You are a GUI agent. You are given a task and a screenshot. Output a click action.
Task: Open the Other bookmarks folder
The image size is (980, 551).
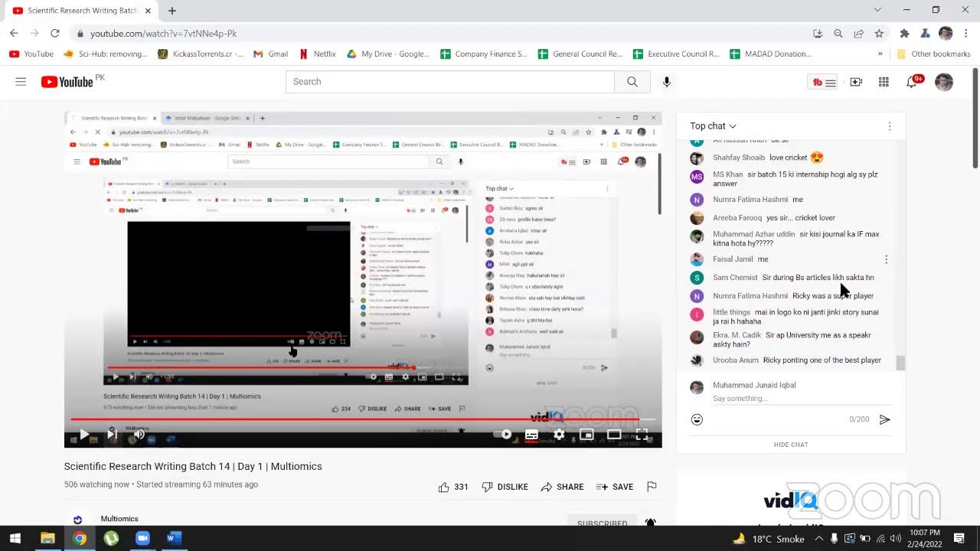point(933,54)
